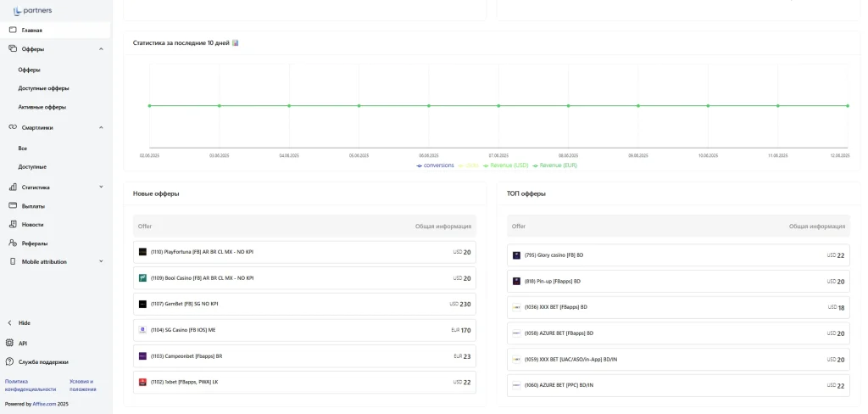This screenshot has height=414, width=868.
Task: Click the (1058) AZURE BET offer logo
Action: pyautogui.click(x=516, y=333)
